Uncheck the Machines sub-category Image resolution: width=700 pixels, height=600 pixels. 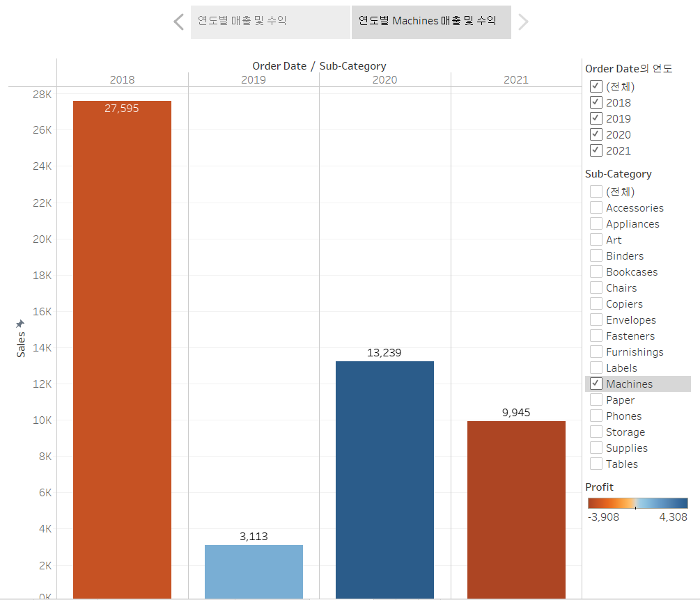point(596,384)
